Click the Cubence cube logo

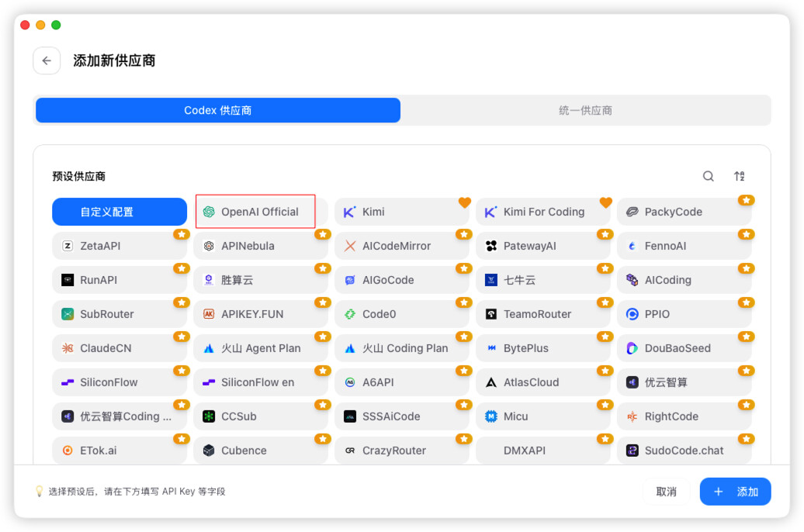coord(209,451)
